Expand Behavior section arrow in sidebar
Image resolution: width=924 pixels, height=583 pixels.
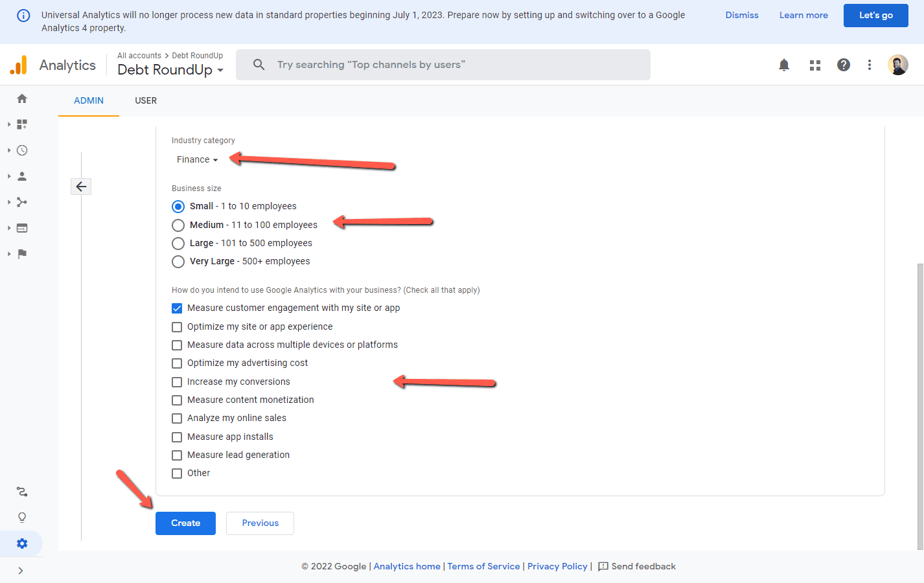coord(9,228)
